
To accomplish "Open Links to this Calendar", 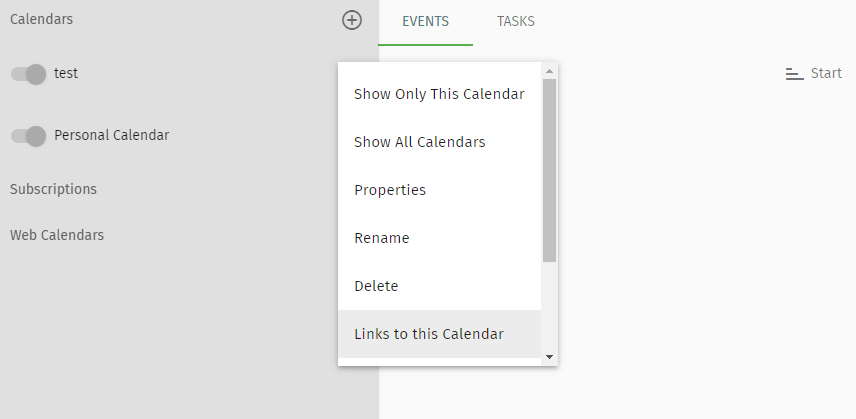I will [439, 334].
